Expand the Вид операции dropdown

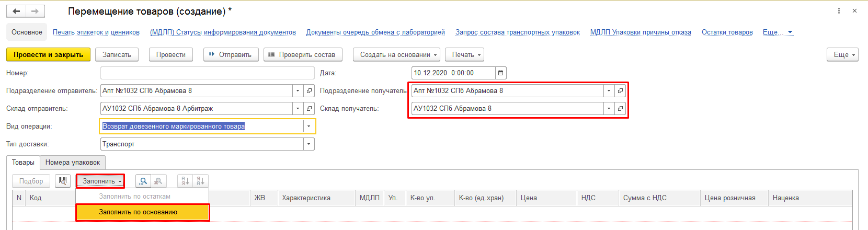click(x=309, y=126)
